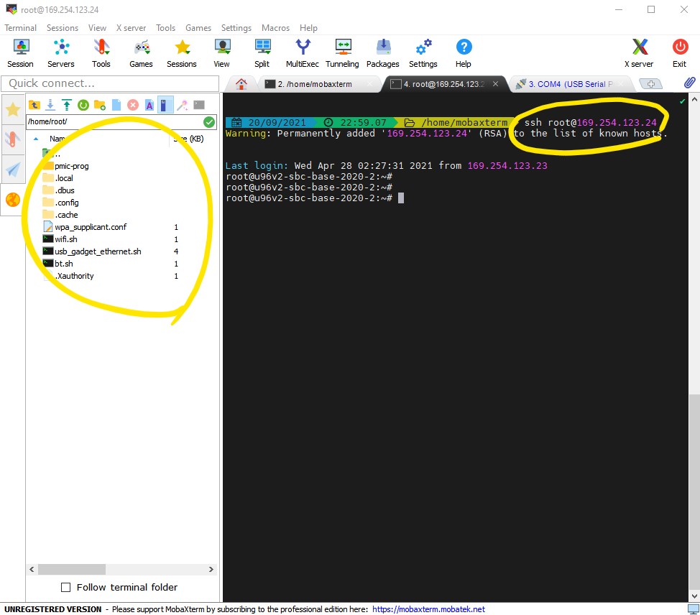Close the root@169.254.123.24 tab
This screenshot has width=700, height=615.
[496, 84]
